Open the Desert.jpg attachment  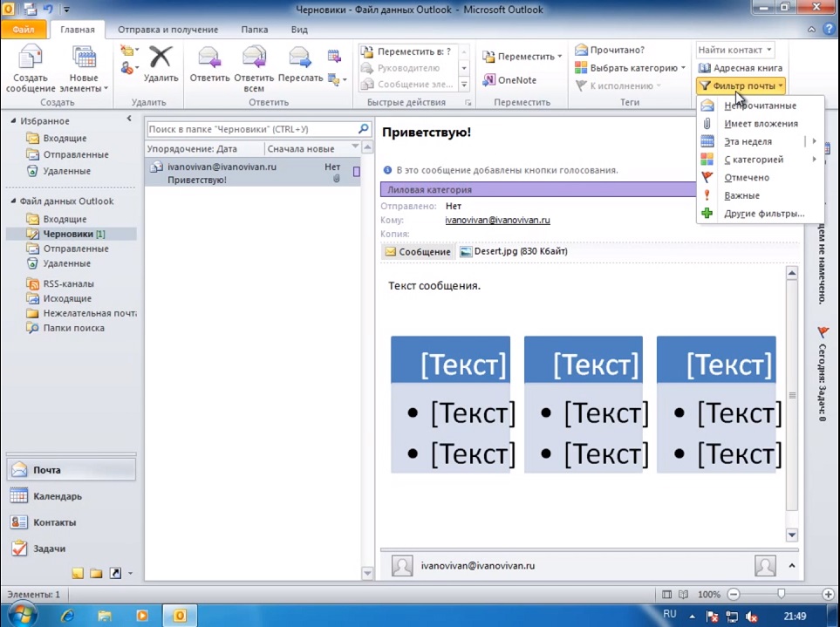(x=513, y=252)
